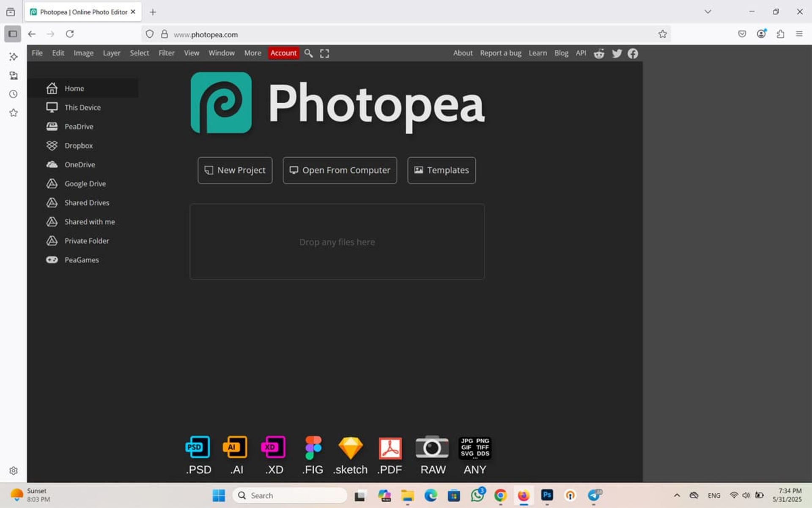Browse Templates button

point(441,170)
